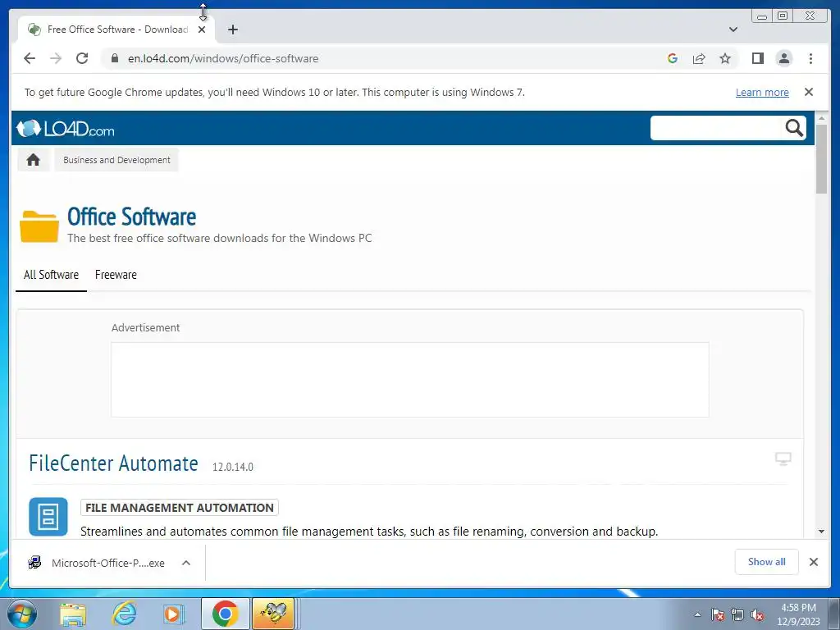Click the magnifying glass search icon

coord(794,128)
